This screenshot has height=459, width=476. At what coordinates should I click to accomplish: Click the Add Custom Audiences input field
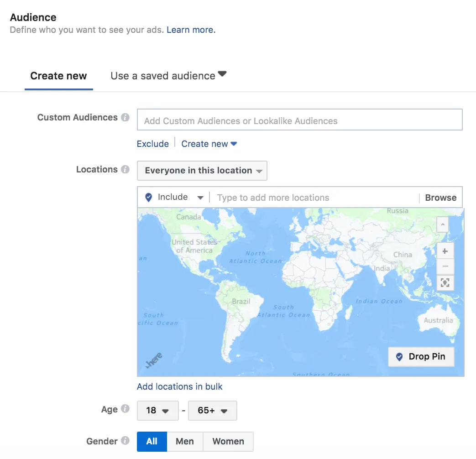300,120
